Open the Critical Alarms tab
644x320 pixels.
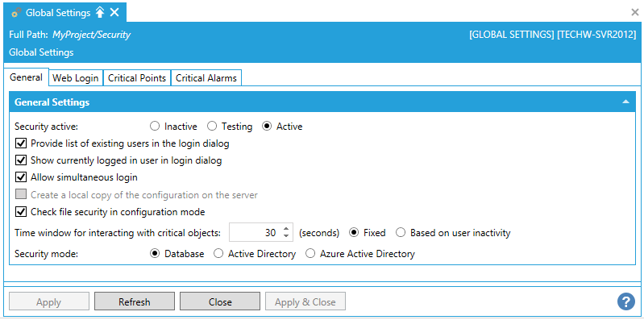point(206,78)
